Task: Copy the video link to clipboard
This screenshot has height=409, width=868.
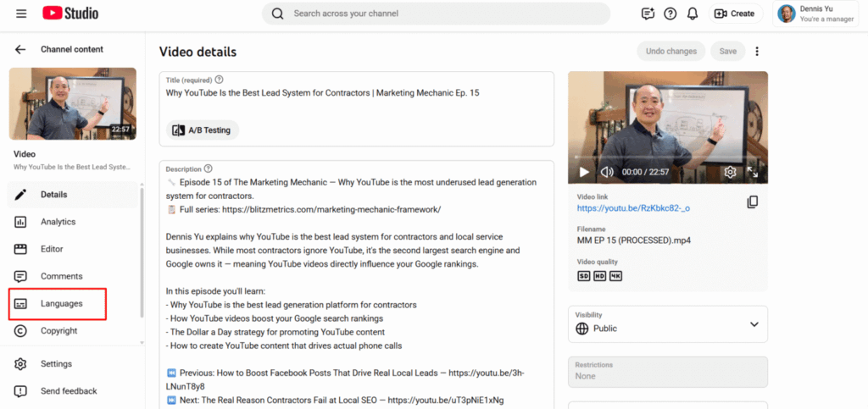Action: tap(752, 202)
